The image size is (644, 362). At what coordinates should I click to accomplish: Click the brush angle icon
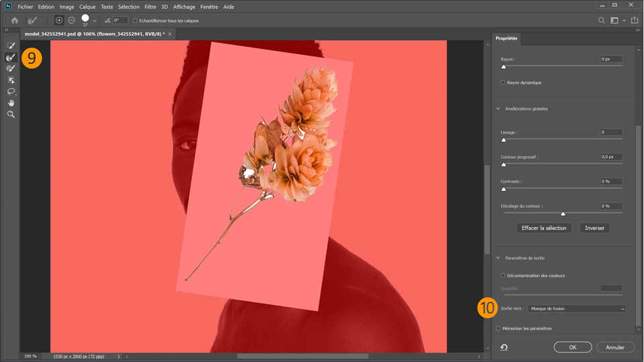pos(107,20)
